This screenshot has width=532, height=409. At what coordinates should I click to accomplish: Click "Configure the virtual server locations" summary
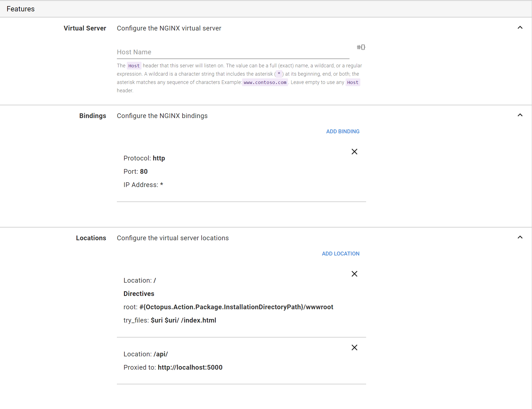[x=173, y=238]
